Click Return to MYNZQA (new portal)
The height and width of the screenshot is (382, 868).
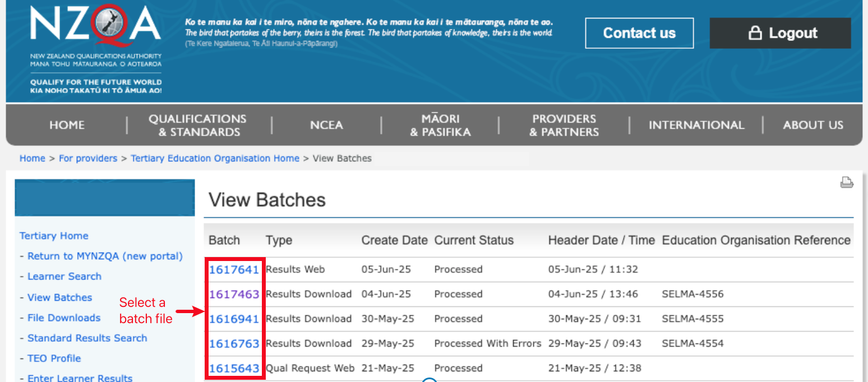point(105,256)
